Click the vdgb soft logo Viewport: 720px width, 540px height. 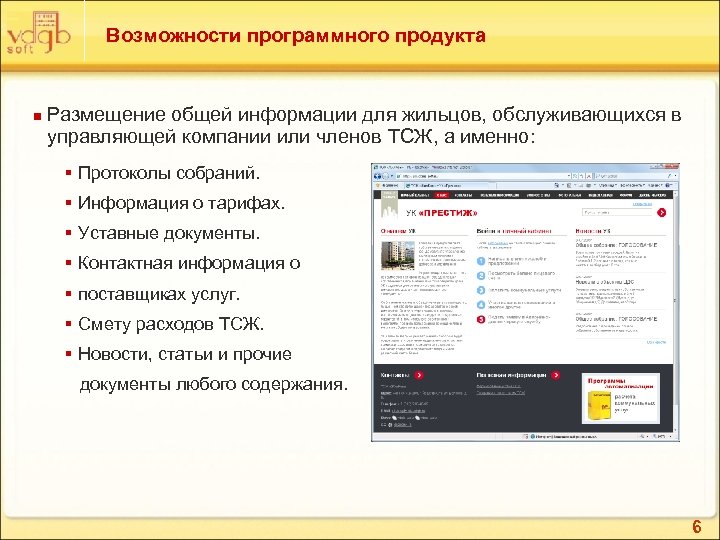[x=39, y=33]
